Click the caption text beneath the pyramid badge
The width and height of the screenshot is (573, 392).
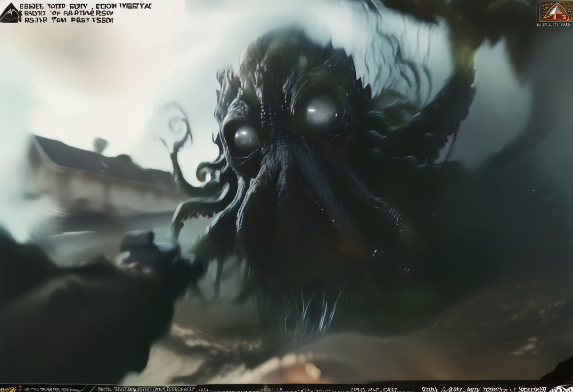coord(555,24)
